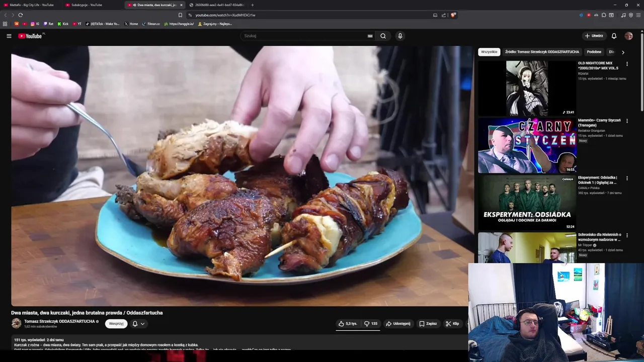Image resolution: width=644 pixels, height=362 pixels.
Task: Open the on-screen keyboard icon in search box
Action: pos(370,36)
